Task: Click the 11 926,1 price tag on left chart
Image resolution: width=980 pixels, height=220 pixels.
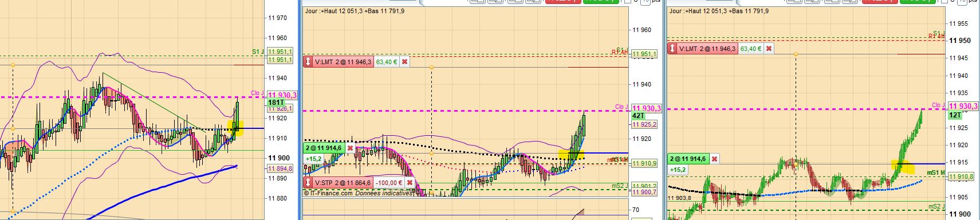Action: (281, 108)
